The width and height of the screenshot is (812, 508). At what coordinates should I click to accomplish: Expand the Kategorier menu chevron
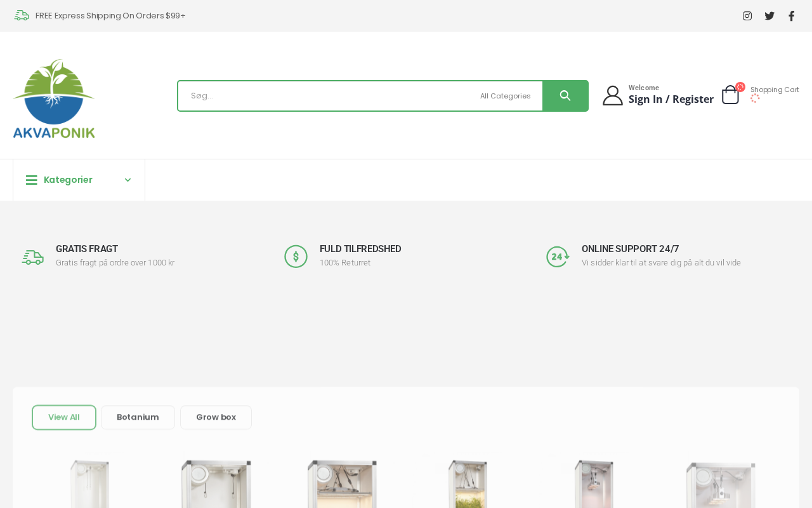[x=128, y=180]
